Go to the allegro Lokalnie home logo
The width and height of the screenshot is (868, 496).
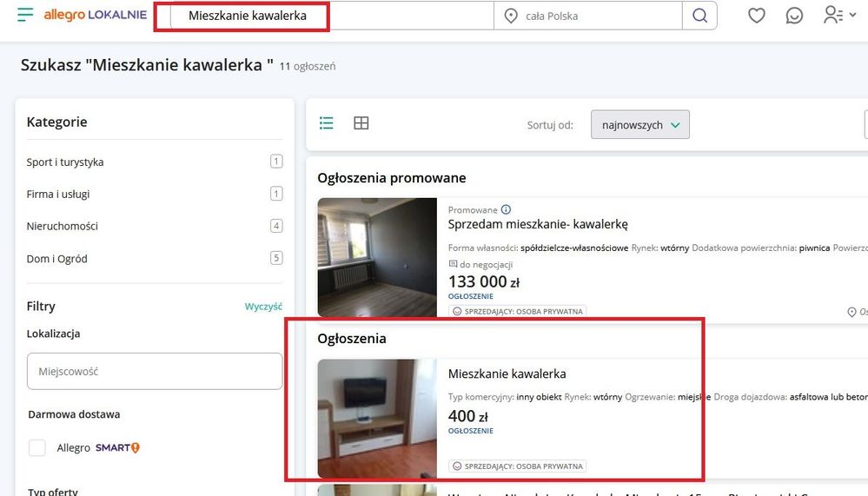(96, 15)
